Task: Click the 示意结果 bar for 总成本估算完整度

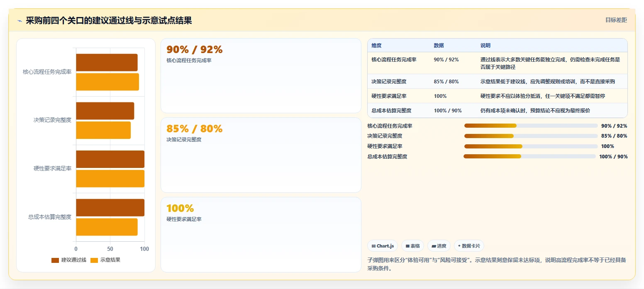Action: [x=107, y=227]
